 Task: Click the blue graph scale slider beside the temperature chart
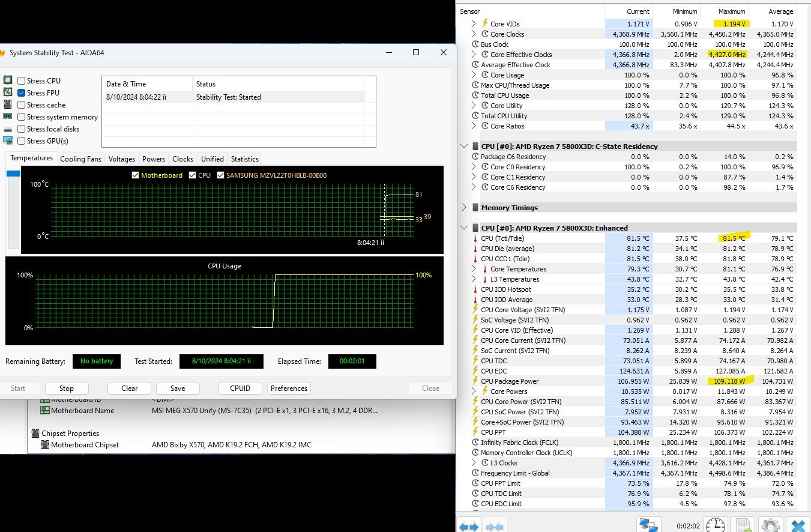coord(13,174)
